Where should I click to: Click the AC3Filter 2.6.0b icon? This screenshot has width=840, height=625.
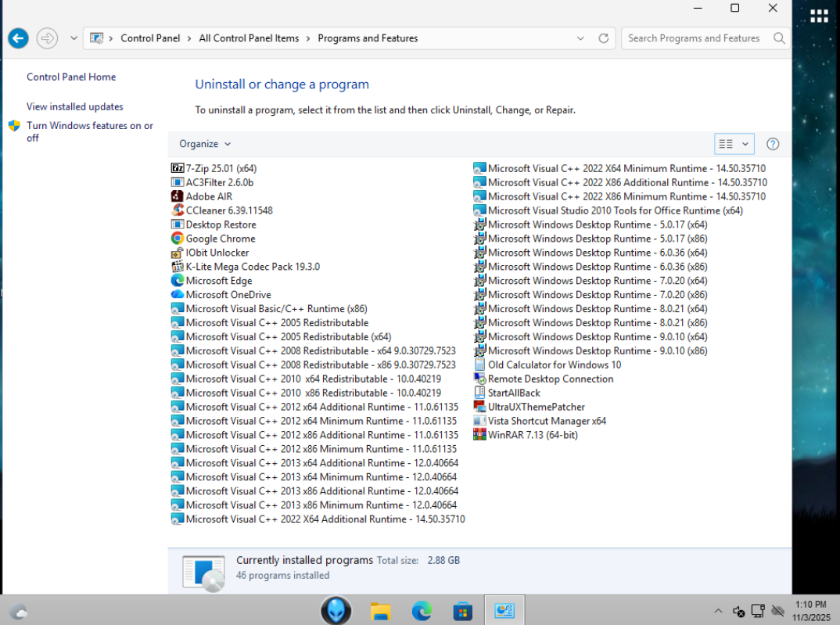click(x=178, y=182)
